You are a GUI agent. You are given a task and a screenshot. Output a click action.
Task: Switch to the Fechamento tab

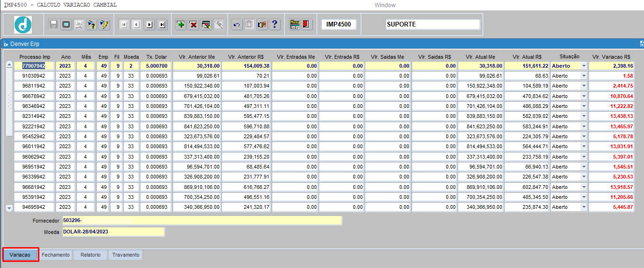pos(55,255)
